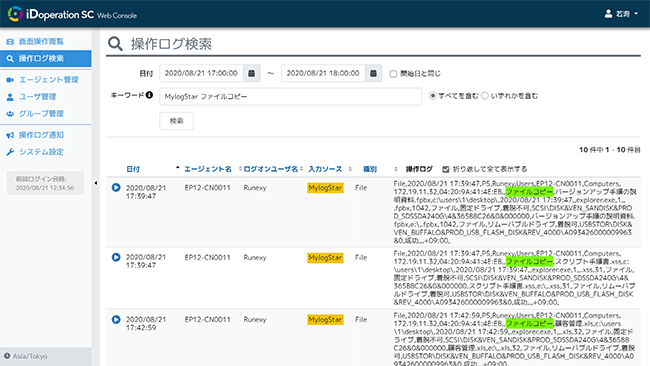This screenshot has width=650, height=366.
Task: Click the 検索 search button
Action: pyautogui.click(x=176, y=121)
